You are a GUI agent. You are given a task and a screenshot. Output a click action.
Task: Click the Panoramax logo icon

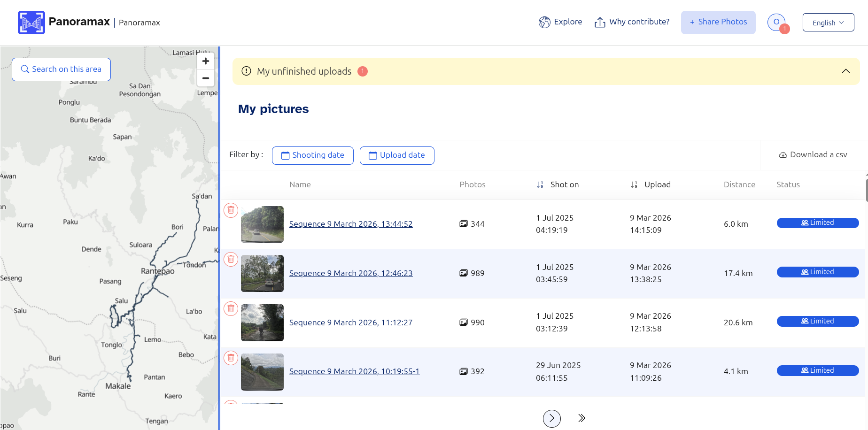[x=31, y=23]
